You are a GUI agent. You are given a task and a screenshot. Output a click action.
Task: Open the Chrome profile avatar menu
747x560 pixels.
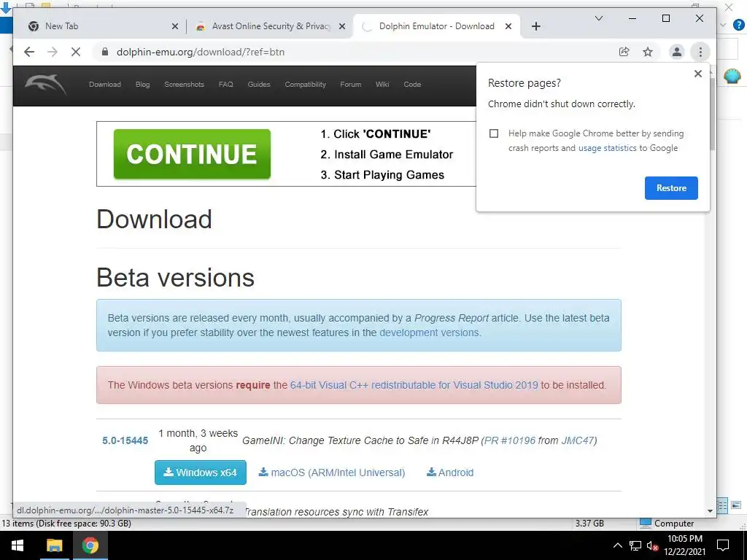(676, 52)
